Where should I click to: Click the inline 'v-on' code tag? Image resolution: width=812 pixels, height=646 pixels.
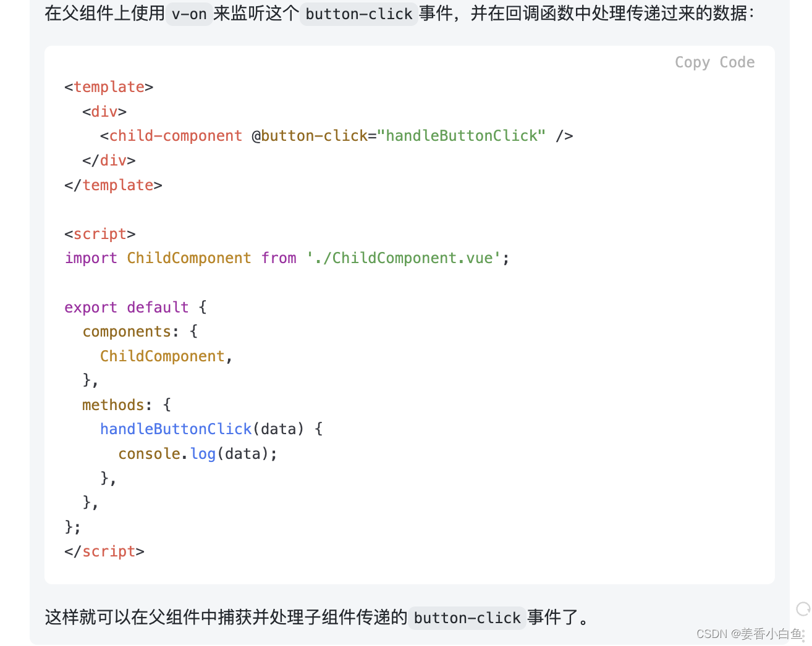click(x=189, y=14)
